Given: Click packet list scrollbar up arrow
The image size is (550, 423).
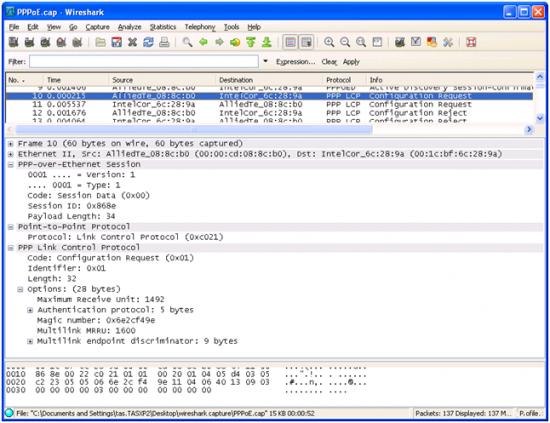Looking at the screenshot, I should coord(539,76).
